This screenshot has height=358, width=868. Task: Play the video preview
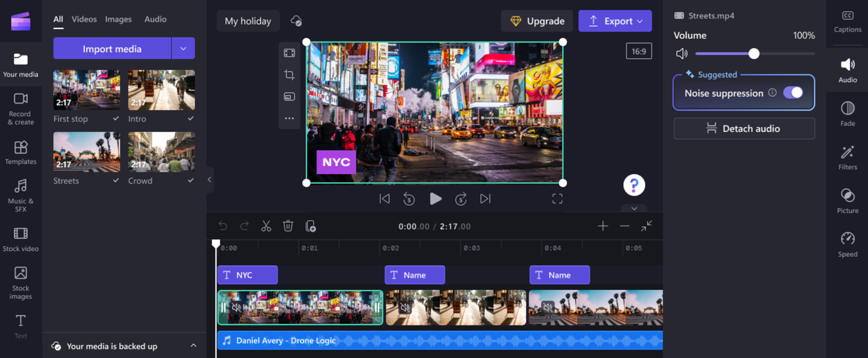(435, 198)
